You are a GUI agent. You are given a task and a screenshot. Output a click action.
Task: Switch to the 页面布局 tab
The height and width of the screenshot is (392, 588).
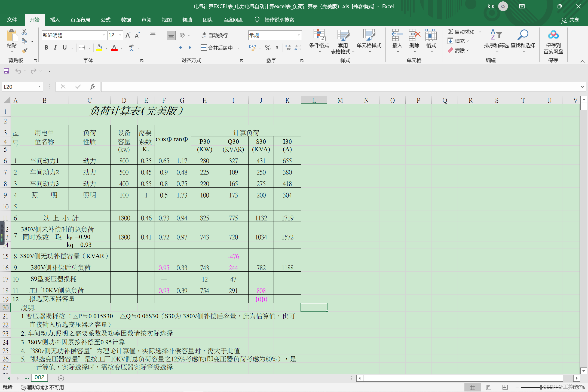pos(80,20)
